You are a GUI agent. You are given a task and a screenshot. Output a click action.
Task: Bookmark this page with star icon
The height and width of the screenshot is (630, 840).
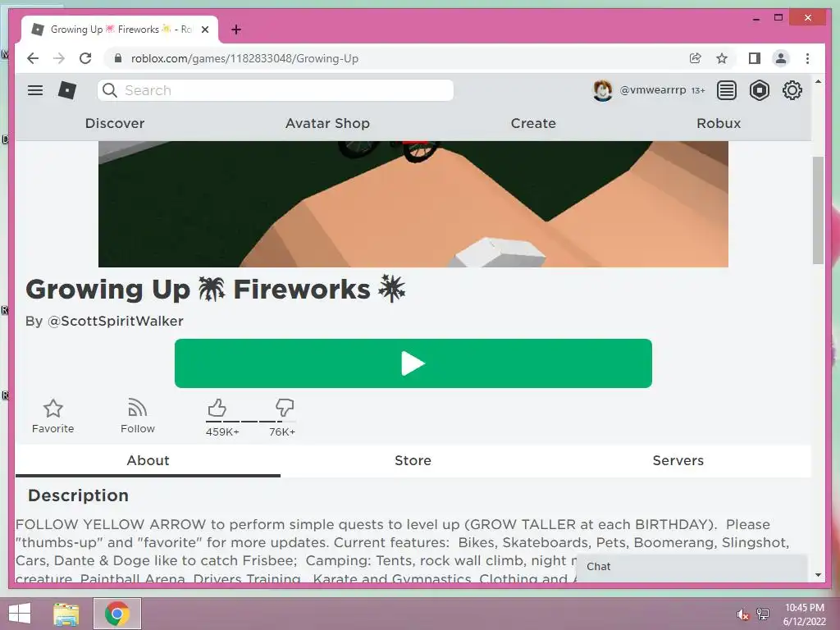(722, 58)
